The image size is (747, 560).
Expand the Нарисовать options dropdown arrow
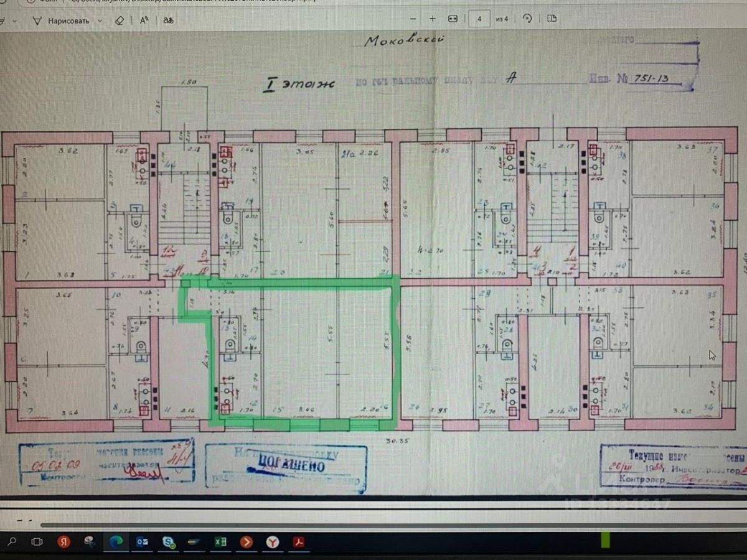pos(99,21)
